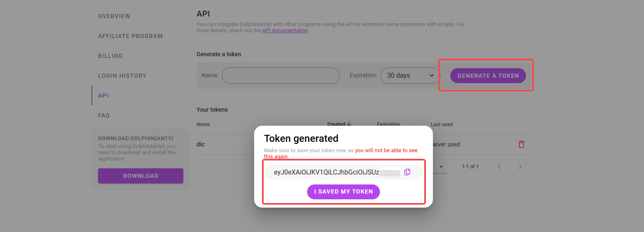Open the API documentation link
Image resolution: width=644 pixels, height=232 pixels.
[x=285, y=30]
